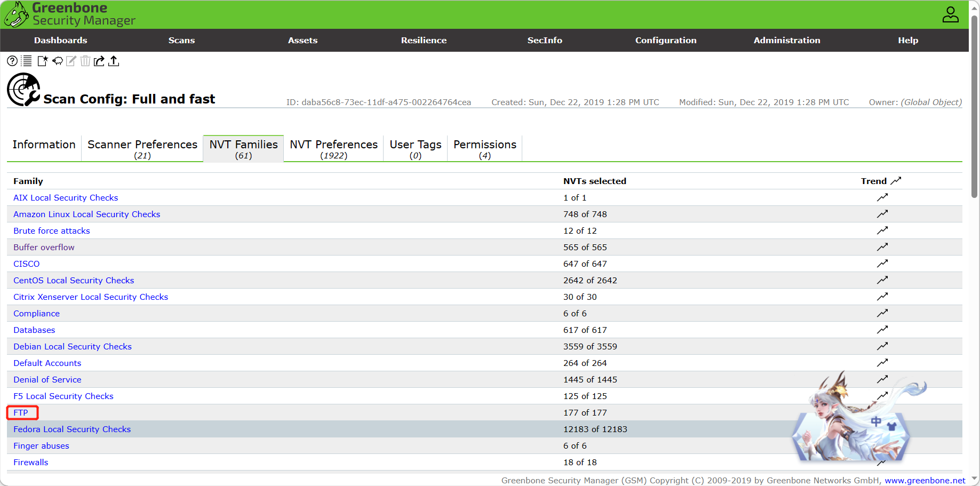Click the scrollbar down arrow
The width and height of the screenshot is (980, 486).
[x=975, y=479]
